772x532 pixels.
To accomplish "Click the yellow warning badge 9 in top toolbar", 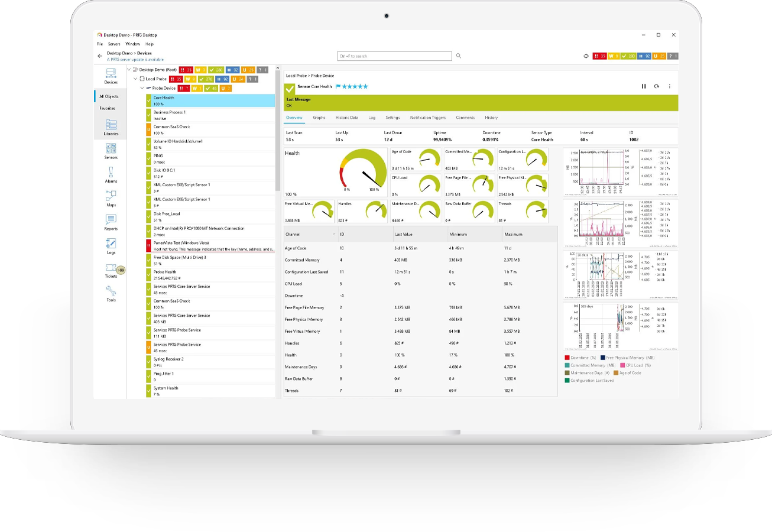I will coord(614,56).
